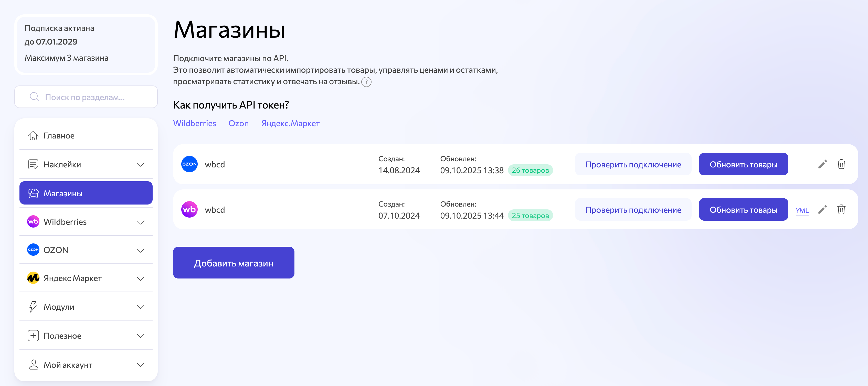Screen dimensions: 868x386
Task: Delete the Wildberries store via trash icon
Action: (x=841, y=209)
